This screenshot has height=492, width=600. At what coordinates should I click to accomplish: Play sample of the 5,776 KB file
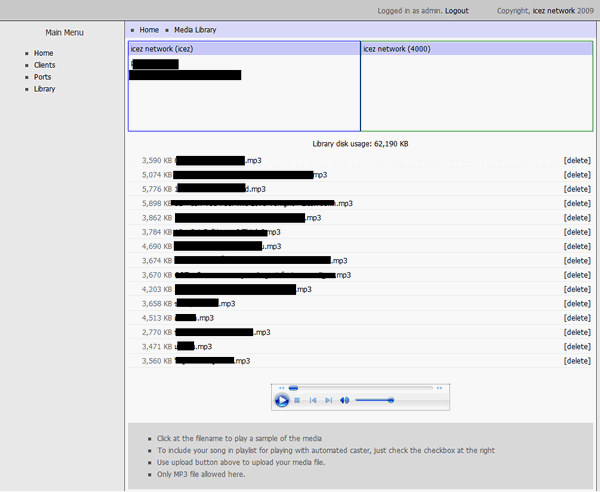220,189
